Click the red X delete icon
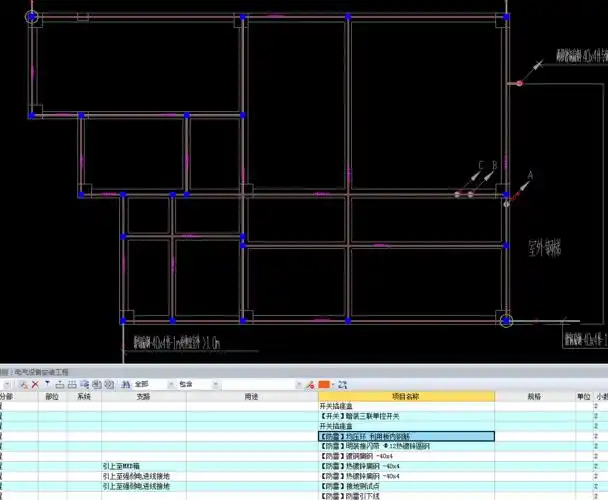This screenshot has height=500, width=608. [x=34, y=384]
